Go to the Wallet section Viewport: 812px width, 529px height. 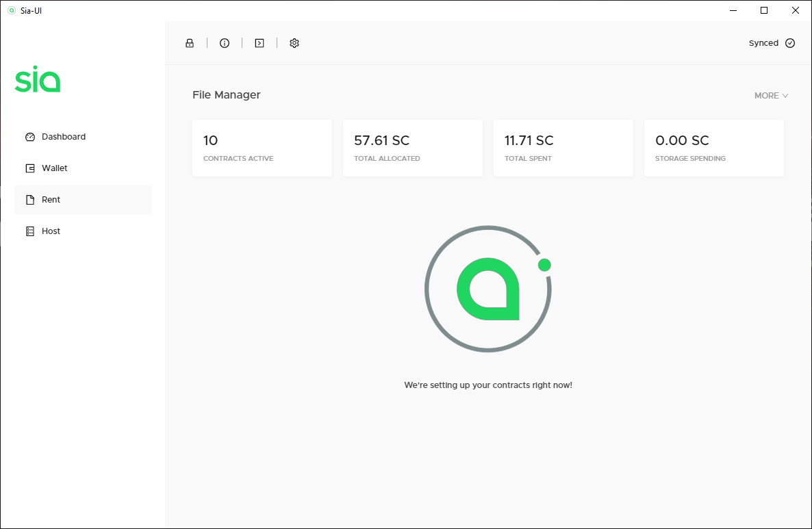point(83,168)
